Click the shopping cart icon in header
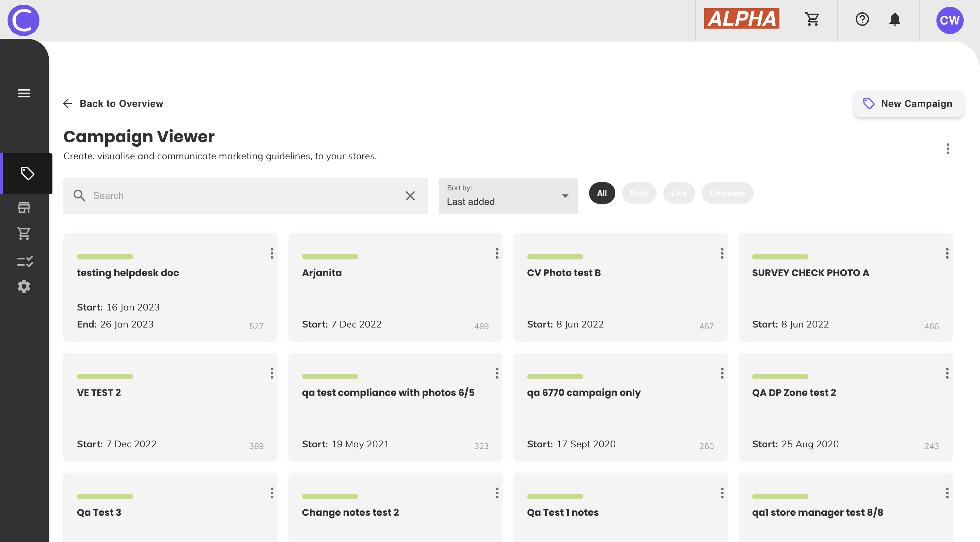 pyautogui.click(x=812, y=19)
